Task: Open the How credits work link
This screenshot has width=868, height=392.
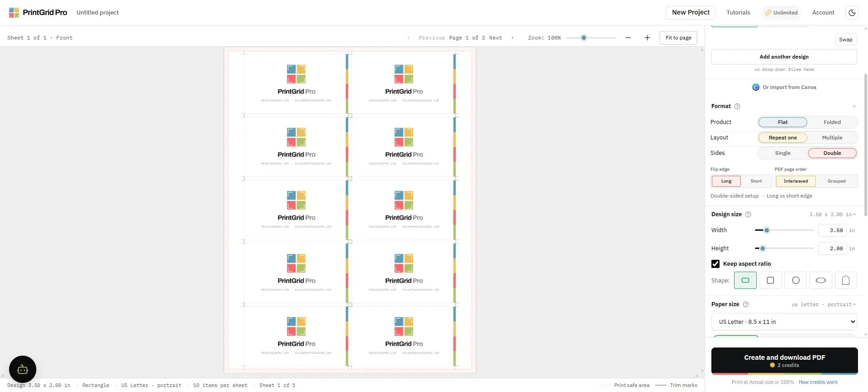Action: 818,382
